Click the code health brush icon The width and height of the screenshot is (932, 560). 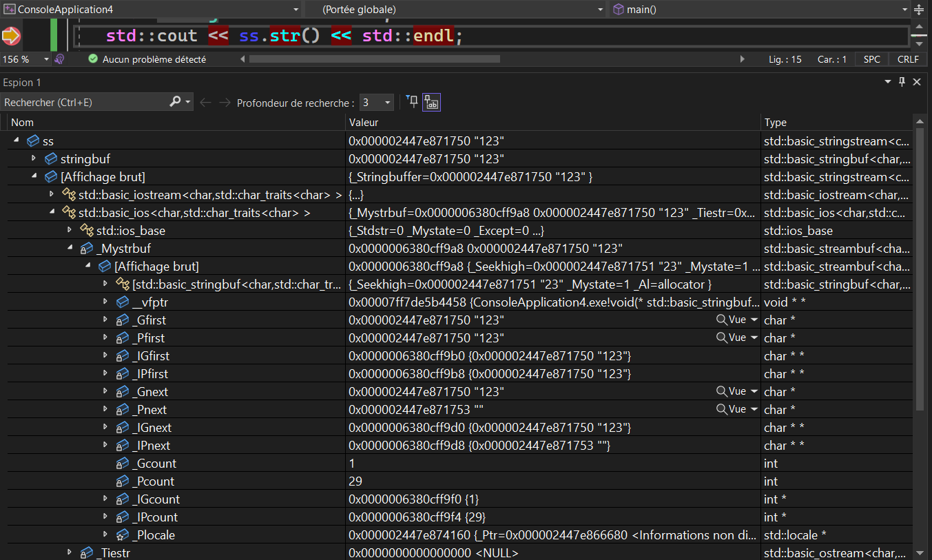click(x=60, y=59)
